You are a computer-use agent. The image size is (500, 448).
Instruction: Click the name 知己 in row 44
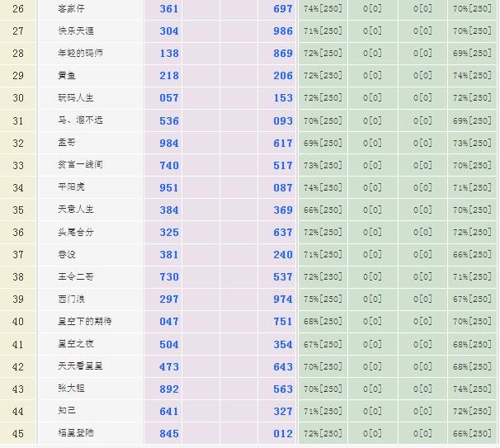(x=68, y=411)
